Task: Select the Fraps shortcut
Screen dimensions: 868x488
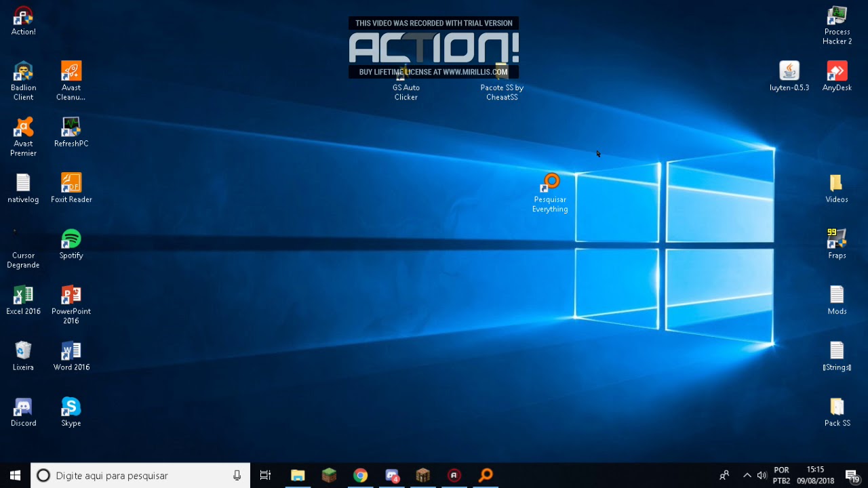Action: (x=837, y=244)
